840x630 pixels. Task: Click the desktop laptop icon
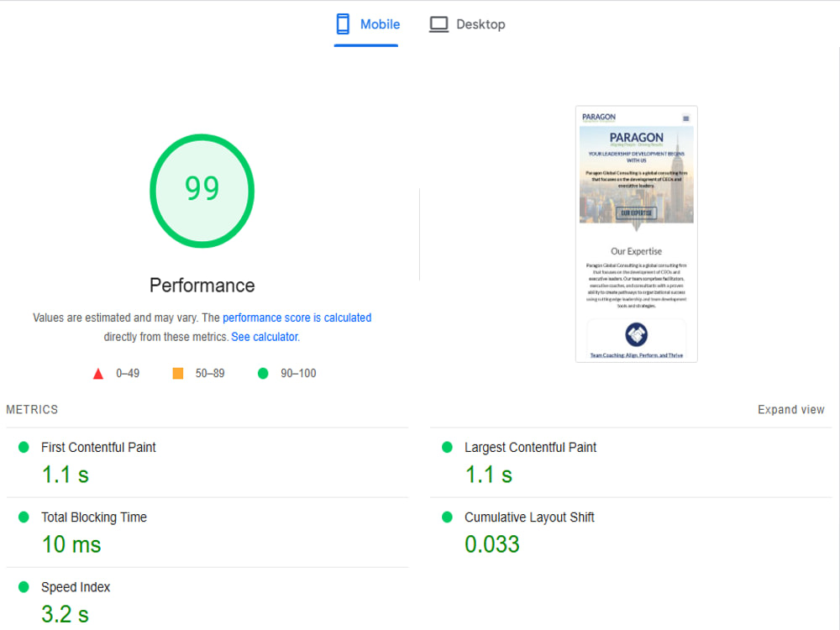[x=438, y=24]
